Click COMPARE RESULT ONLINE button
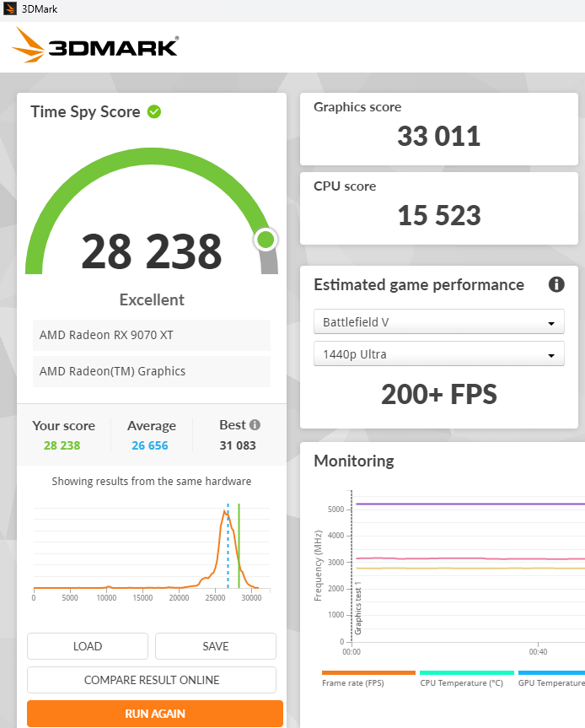This screenshot has width=585, height=728. (152, 680)
